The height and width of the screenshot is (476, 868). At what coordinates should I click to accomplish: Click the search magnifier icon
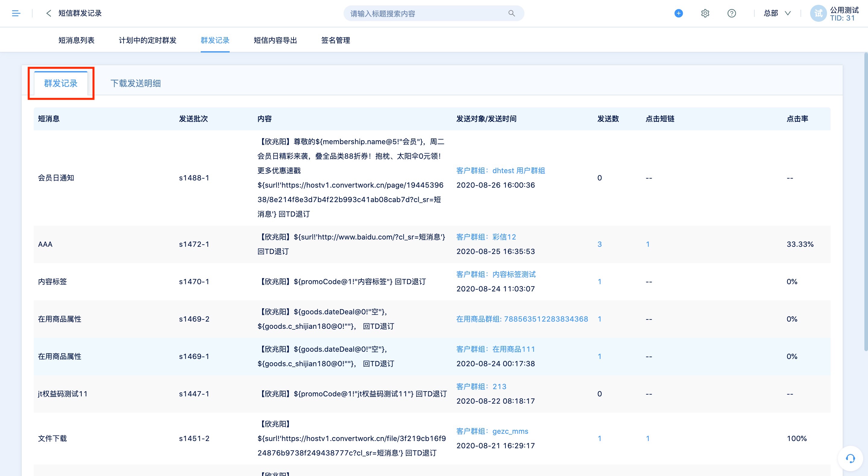(511, 14)
